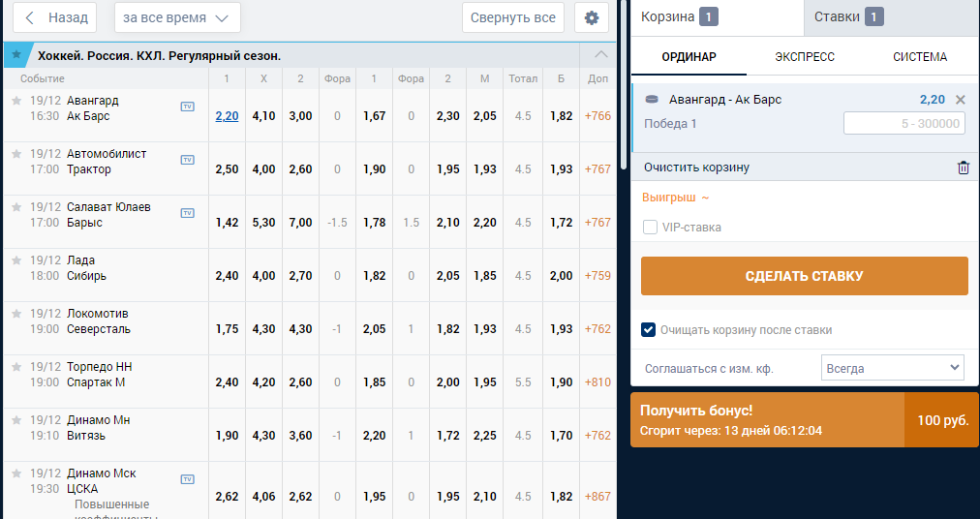Image resolution: width=980 pixels, height=519 pixels.
Task: Open the settings gear icon
Action: [x=592, y=17]
